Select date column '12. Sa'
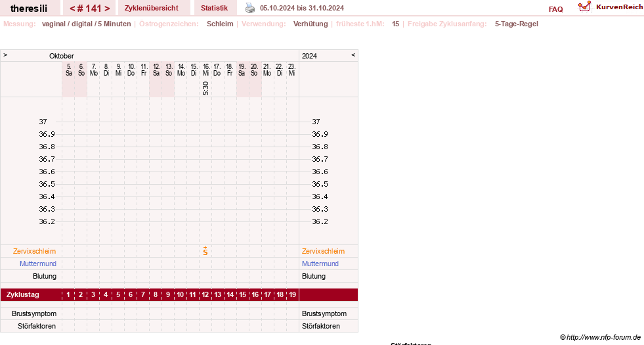This screenshot has height=345, width=644. point(156,70)
